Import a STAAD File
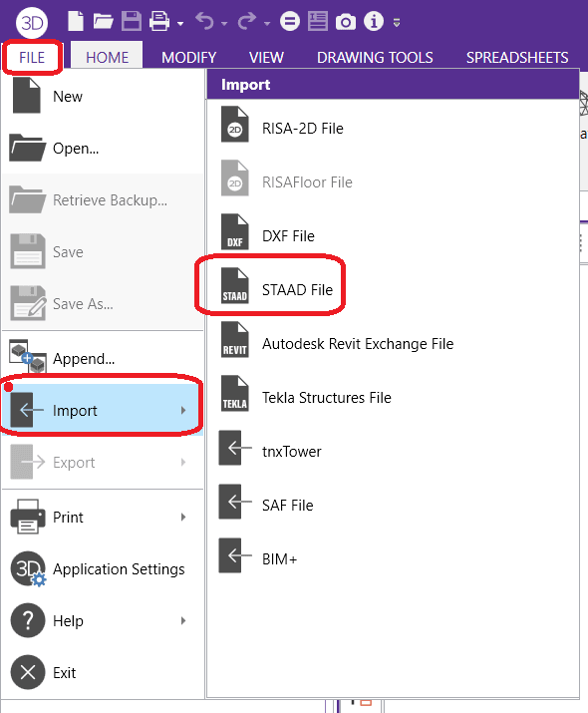Image resolution: width=588 pixels, height=713 pixels. [x=393, y=289]
